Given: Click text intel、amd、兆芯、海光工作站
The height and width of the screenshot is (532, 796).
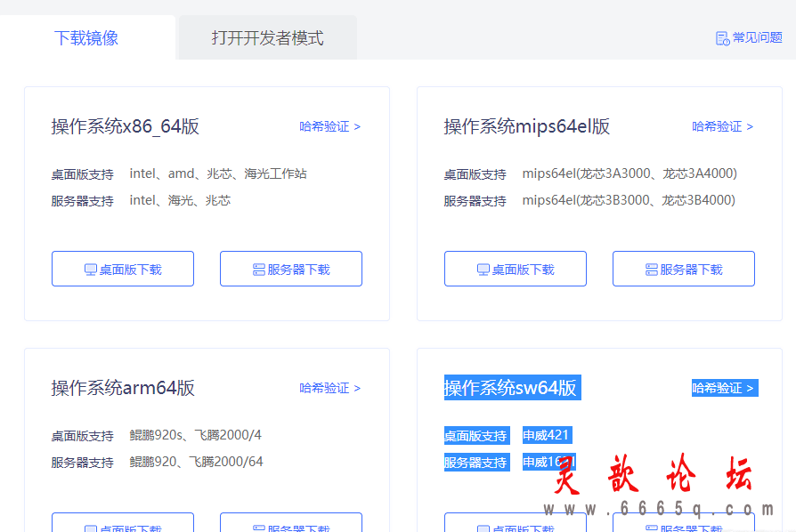Looking at the screenshot, I should click(x=218, y=174).
